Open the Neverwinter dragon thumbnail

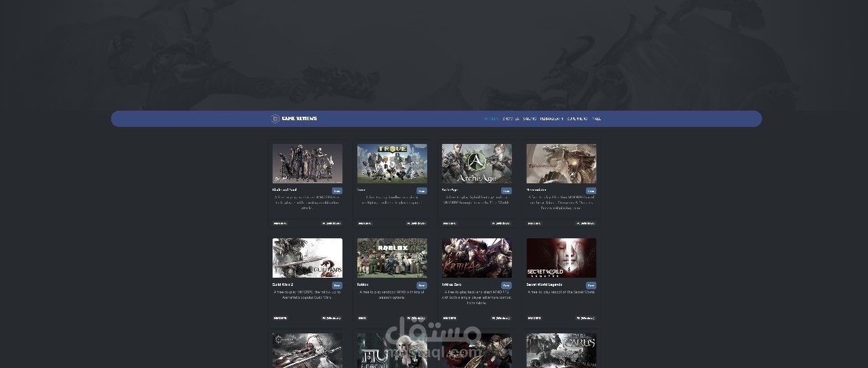coord(561,163)
